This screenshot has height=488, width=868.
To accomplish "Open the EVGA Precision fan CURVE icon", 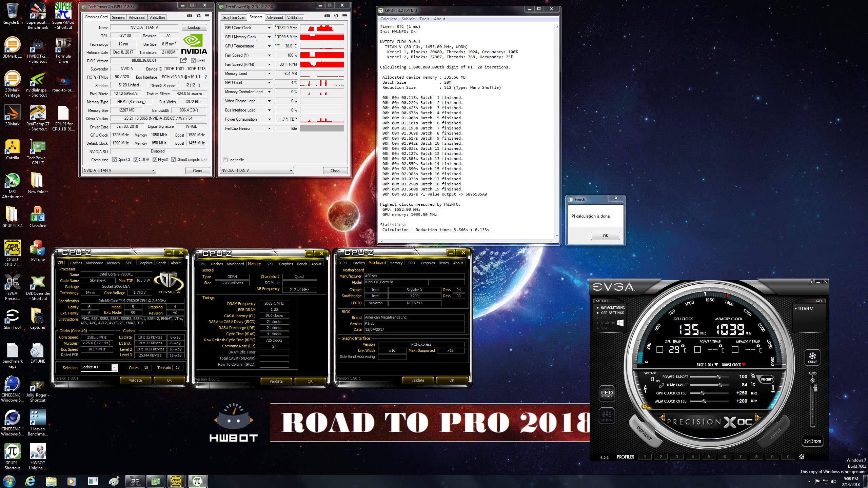I will click(x=812, y=357).
